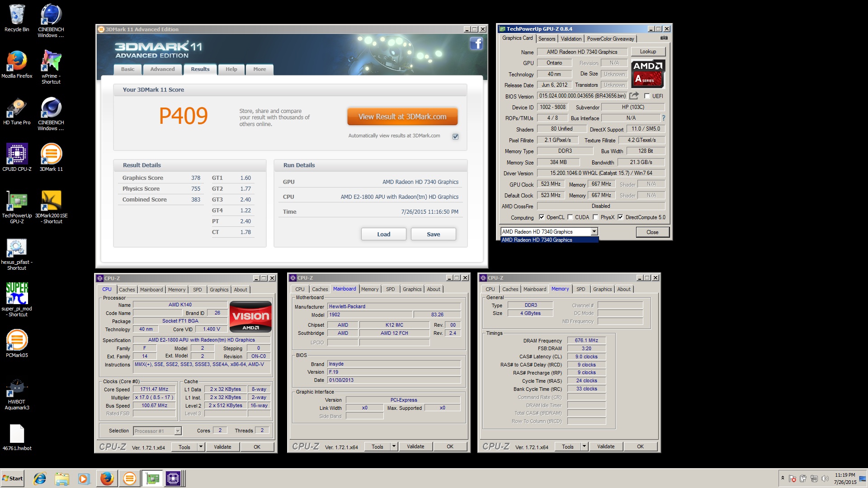Viewport: 868px width, 488px height.
Task: Toggle the PhysX checkbox
Action: coord(595,217)
